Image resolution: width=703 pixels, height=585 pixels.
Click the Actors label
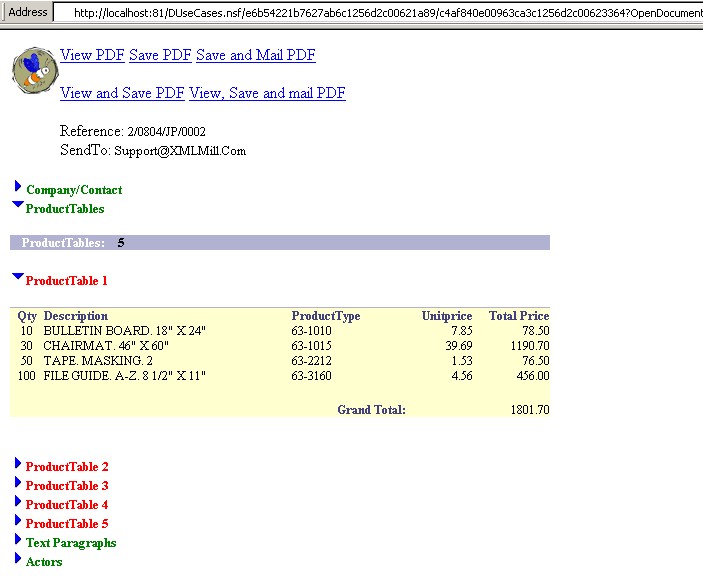tap(44, 562)
